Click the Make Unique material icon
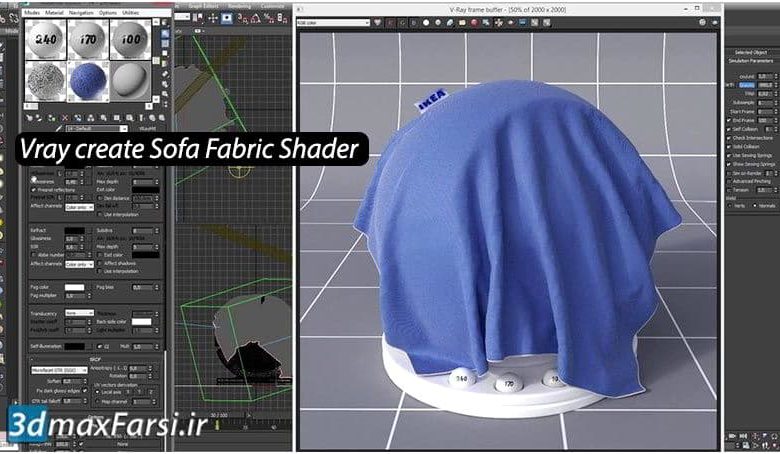 click(x=91, y=118)
